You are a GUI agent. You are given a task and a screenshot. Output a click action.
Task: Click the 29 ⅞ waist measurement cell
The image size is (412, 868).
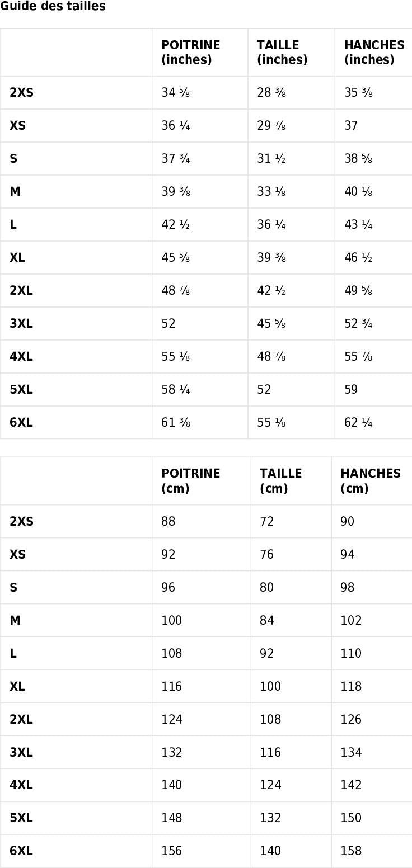[271, 126]
